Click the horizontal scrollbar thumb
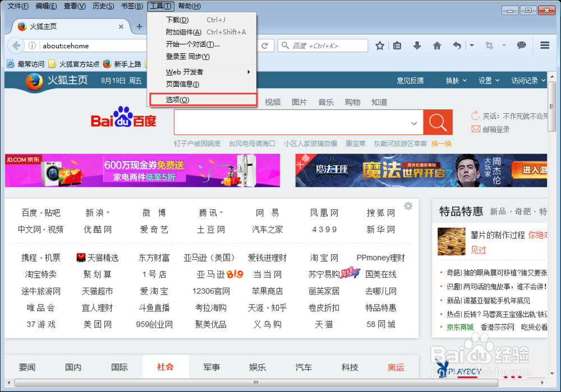Screen dimensions: 561x392 [256, 382]
